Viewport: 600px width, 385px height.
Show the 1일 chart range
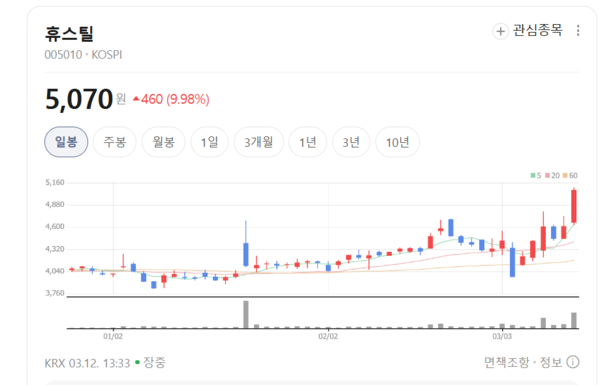pyautogui.click(x=210, y=142)
